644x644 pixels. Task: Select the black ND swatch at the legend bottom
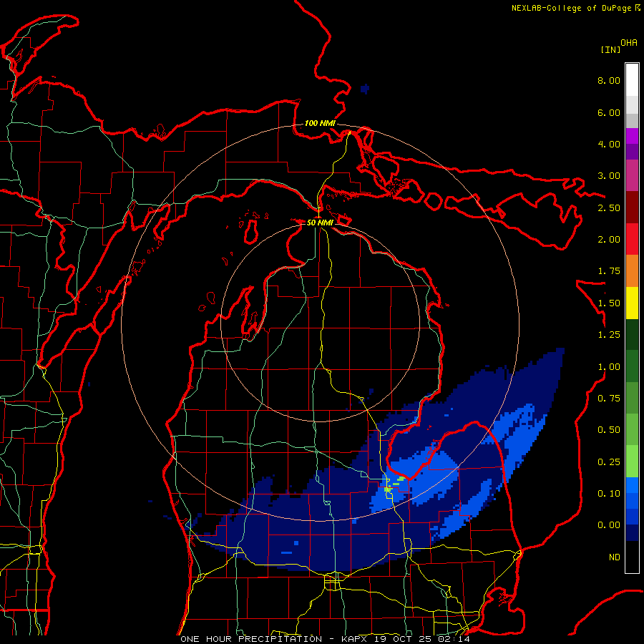[x=632, y=557]
